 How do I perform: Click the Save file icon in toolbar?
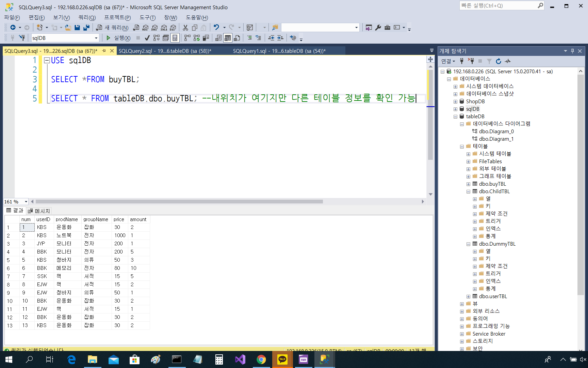[x=77, y=28]
